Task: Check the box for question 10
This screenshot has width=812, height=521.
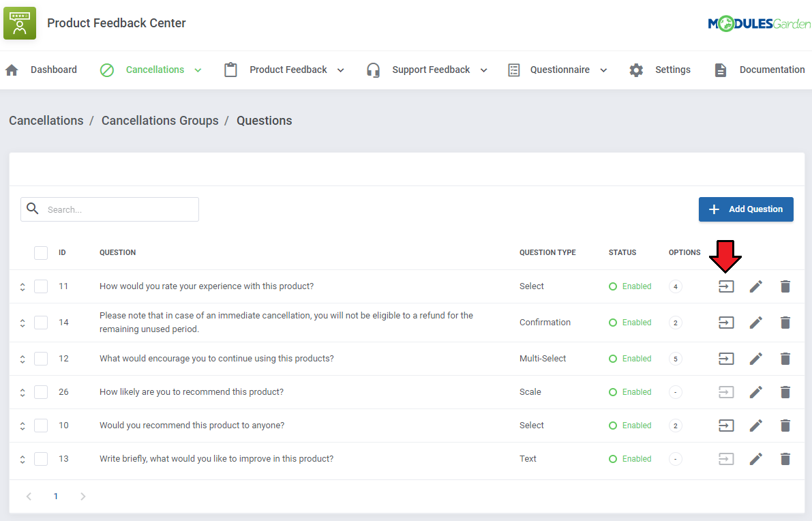Action: point(41,426)
